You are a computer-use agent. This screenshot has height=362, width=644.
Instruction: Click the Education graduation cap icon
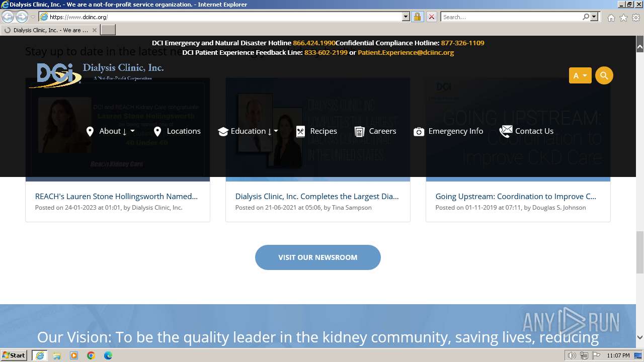pyautogui.click(x=223, y=132)
